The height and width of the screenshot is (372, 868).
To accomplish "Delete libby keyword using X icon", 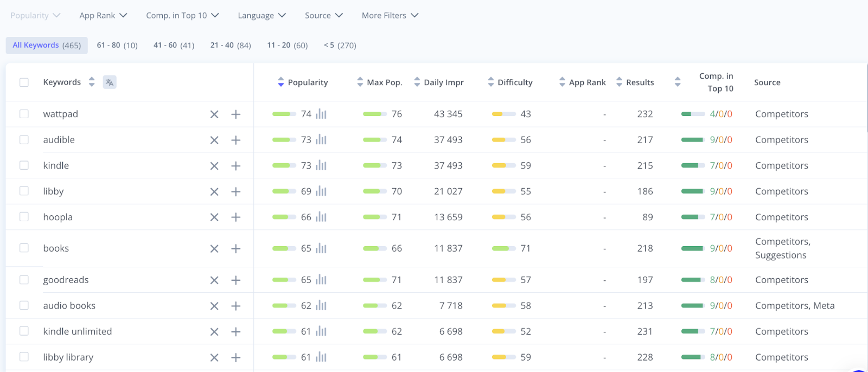I will pyautogui.click(x=214, y=191).
